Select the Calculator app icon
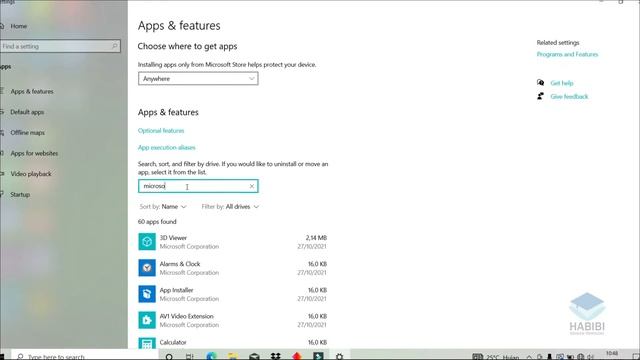 (147, 344)
